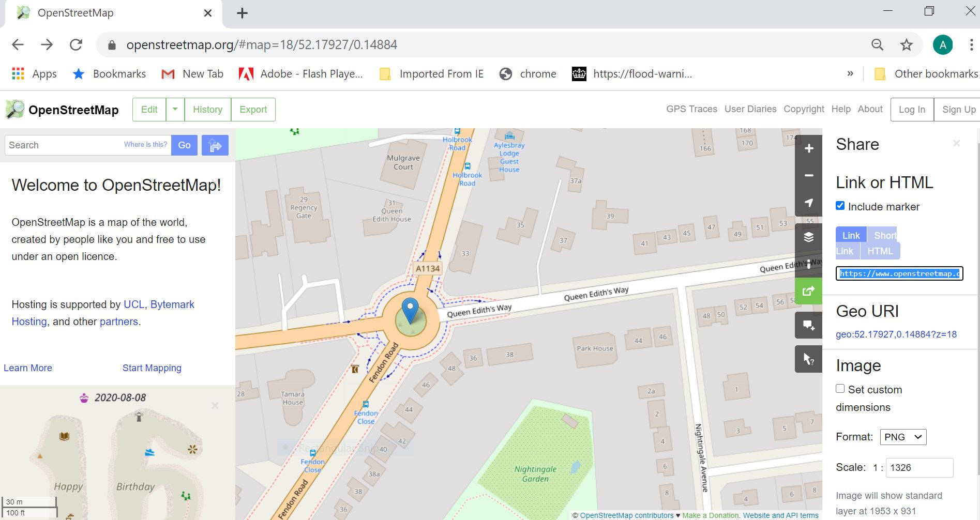This screenshot has height=520, width=980.
Task: Open the Apps grid shortcut
Action: [x=34, y=74]
